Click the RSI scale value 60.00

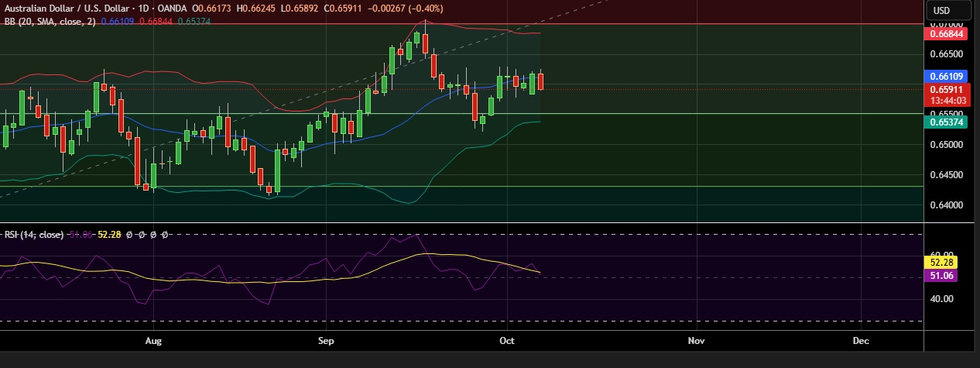coord(942,254)
